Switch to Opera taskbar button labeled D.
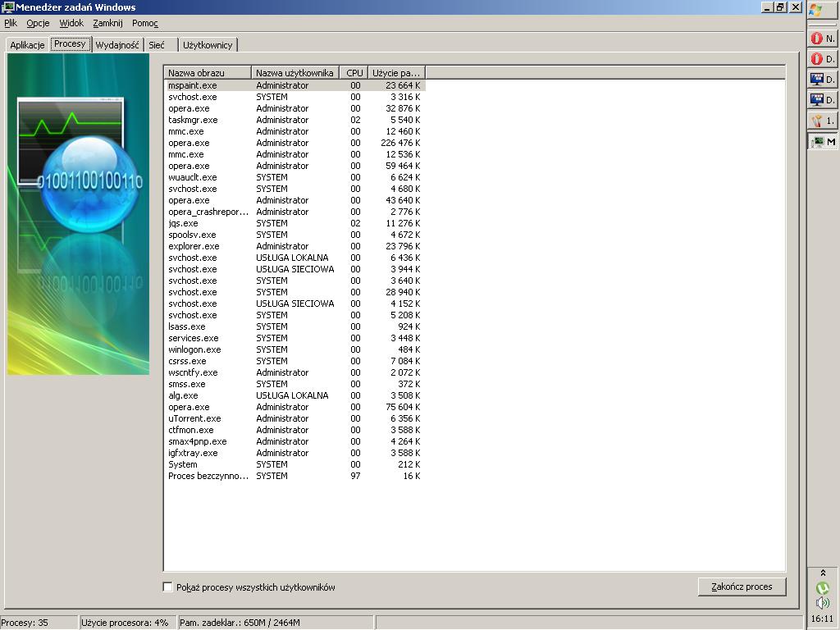The height and width of the screenshot is (630, 840). [822, 59]
